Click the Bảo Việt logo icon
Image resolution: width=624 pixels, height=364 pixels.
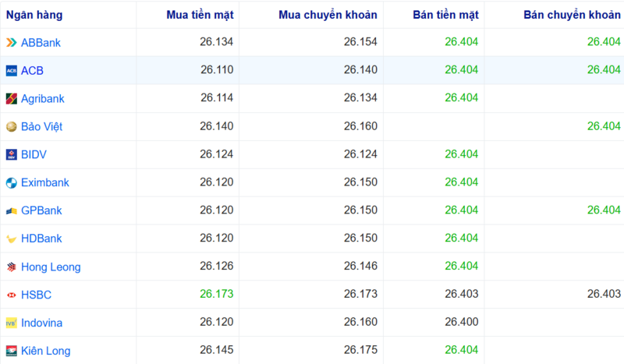click(11, 126)
